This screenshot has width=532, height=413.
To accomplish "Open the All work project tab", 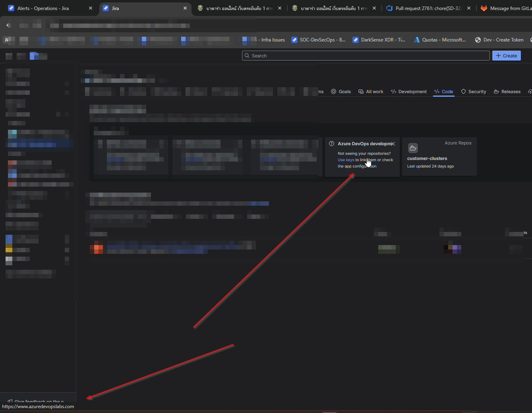I will pyautogui.click(x=371, y=92).
